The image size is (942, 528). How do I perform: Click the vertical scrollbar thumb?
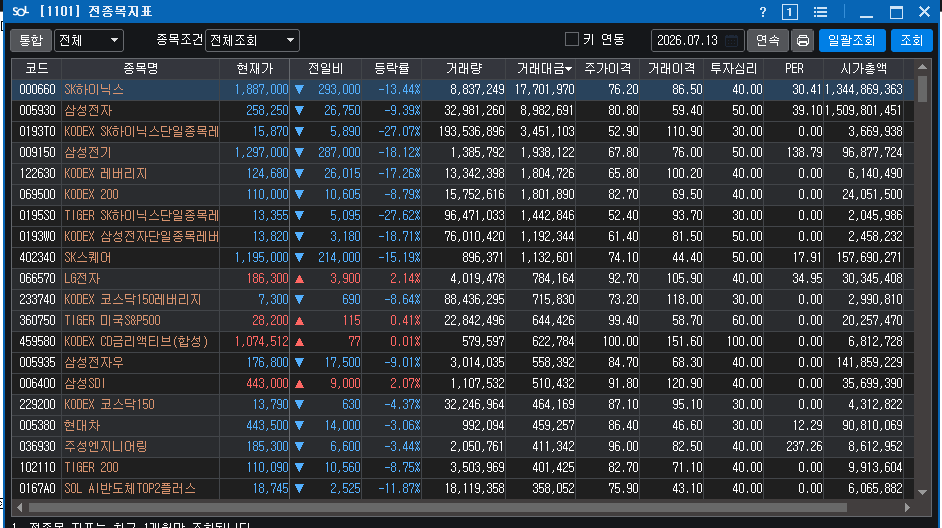922,88
